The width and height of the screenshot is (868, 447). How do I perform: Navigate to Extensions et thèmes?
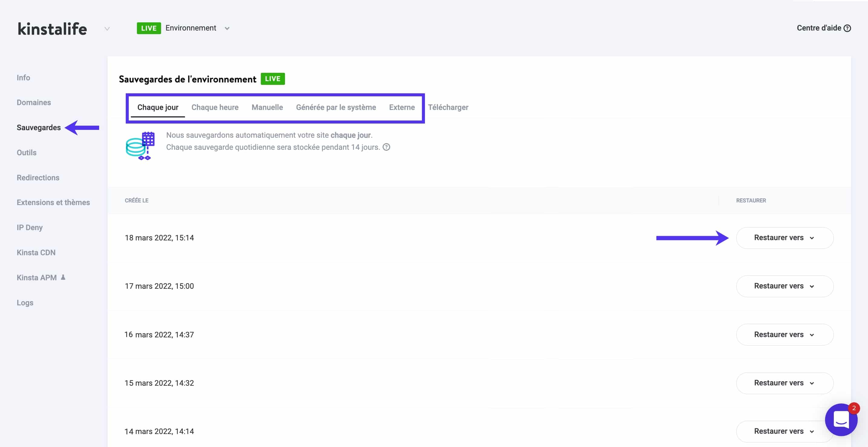click(x=53, y=202)
